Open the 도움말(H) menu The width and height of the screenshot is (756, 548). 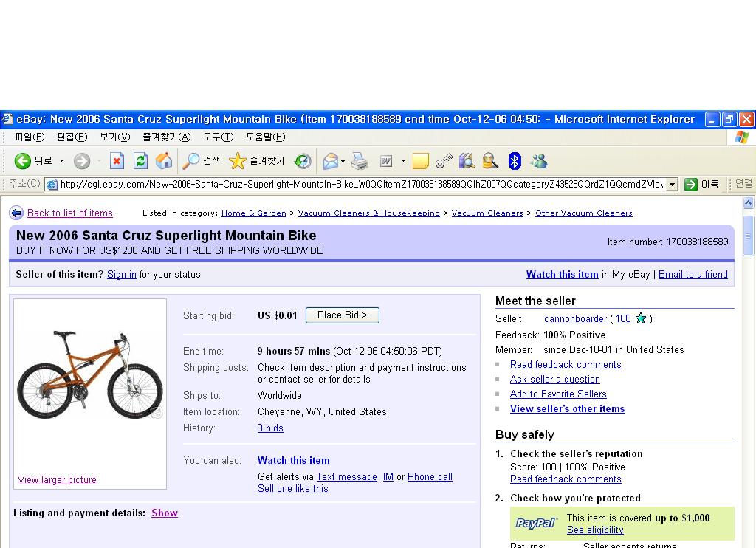(266, 137)
